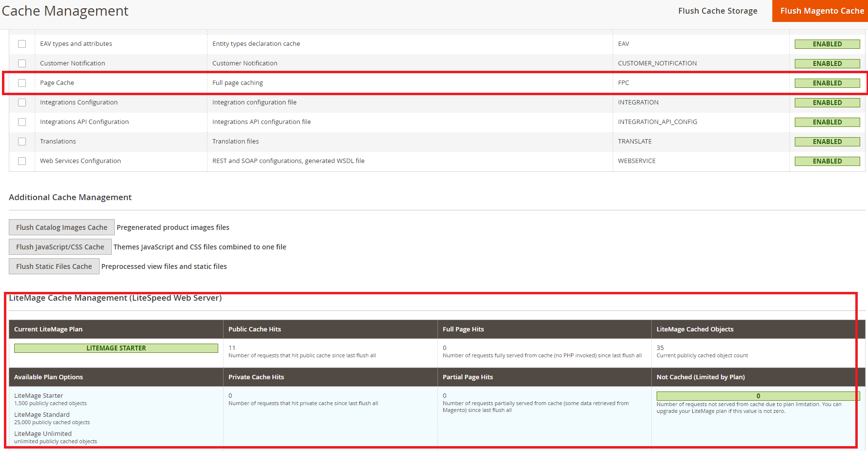868x451 pixels.
Task: Click the 'Translation files' description
Action: pos(235,142)
